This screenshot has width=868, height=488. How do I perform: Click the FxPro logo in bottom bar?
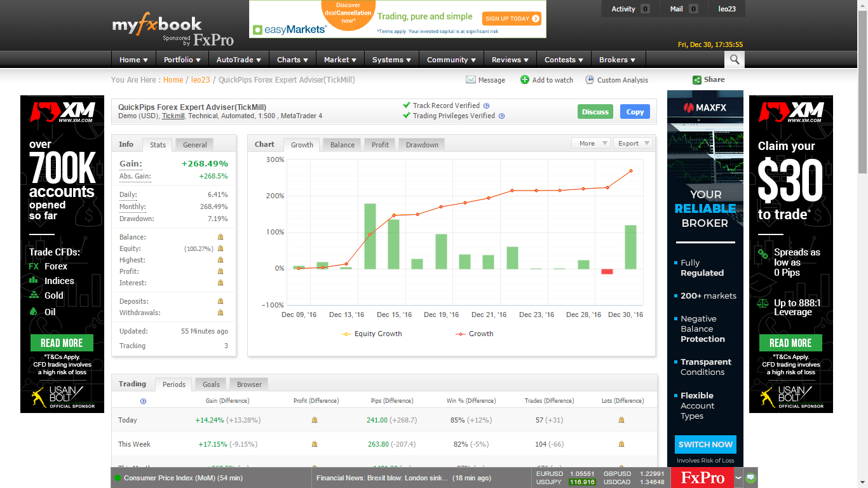click(x=702, y=478)
